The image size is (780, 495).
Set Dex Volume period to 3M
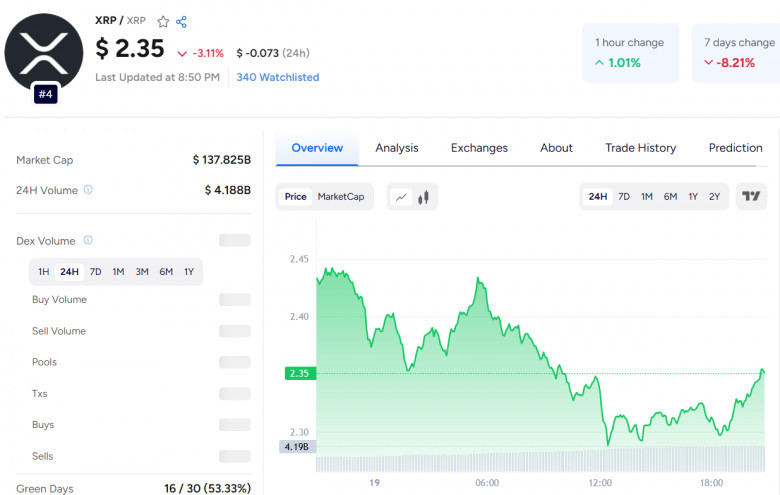tap(142, 272)
